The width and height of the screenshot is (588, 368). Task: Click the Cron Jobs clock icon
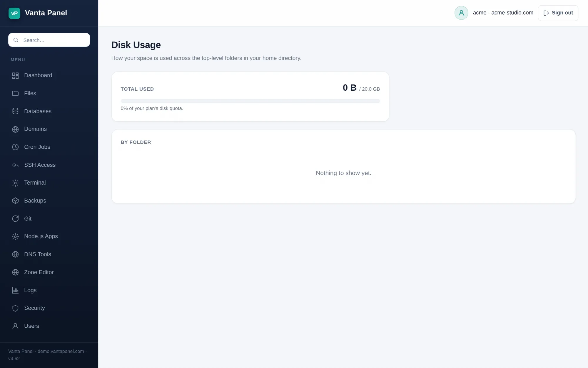tap(15, 147)
